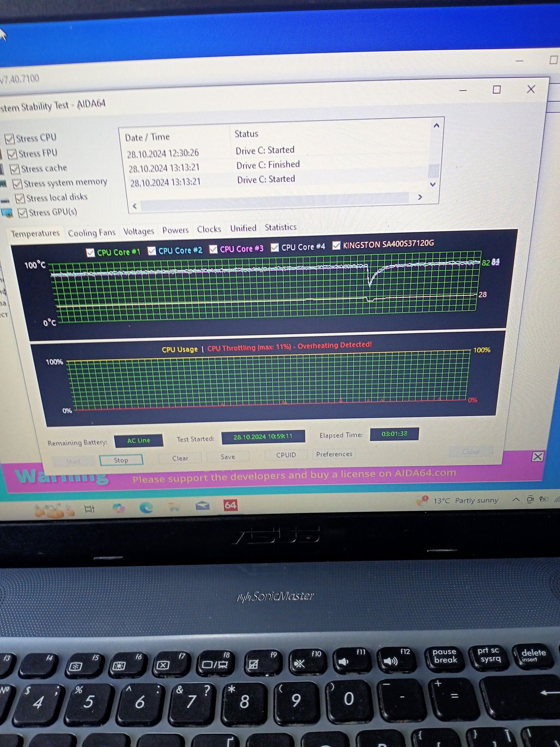Open the Statistics tab

point(280,227)
